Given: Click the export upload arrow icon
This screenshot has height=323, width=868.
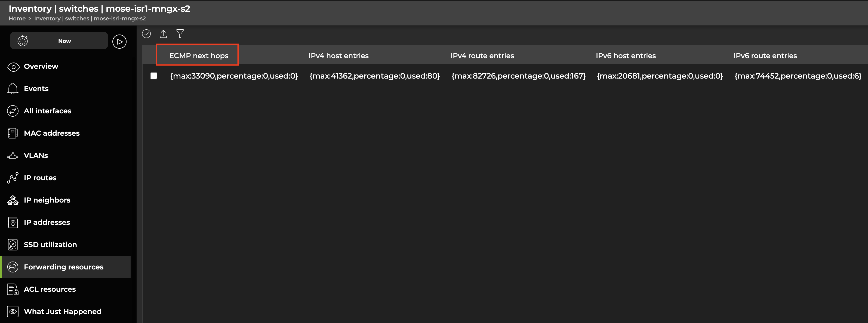Looking at the screenshot, I should coord(163,34).
